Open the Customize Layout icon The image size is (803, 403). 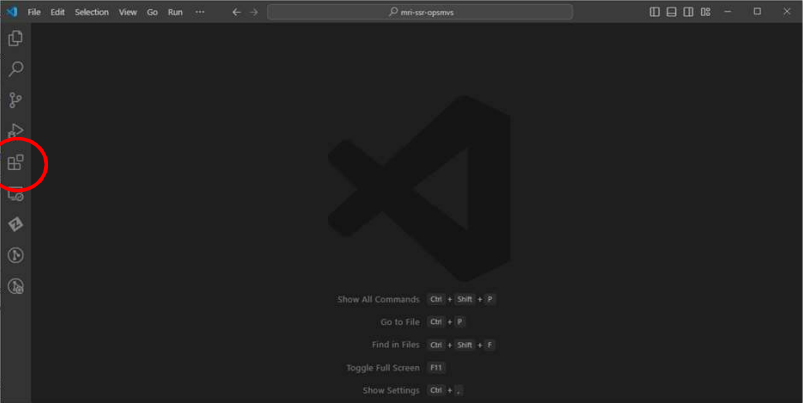[706, 12]
